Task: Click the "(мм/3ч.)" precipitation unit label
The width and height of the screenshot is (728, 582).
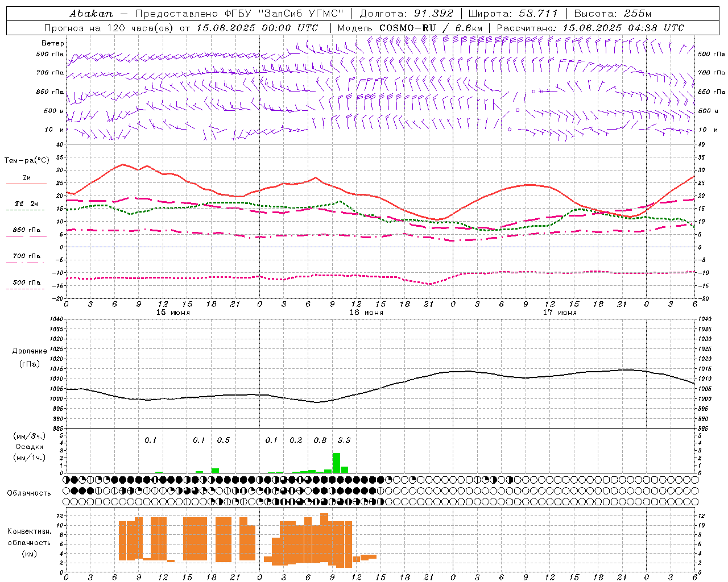Action: [x=29, y=436]
